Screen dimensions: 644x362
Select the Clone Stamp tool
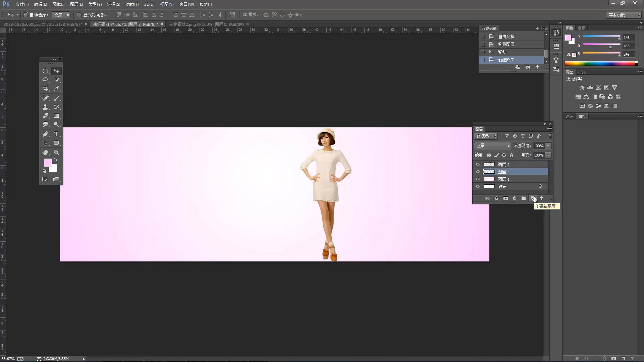click(45, 107)
